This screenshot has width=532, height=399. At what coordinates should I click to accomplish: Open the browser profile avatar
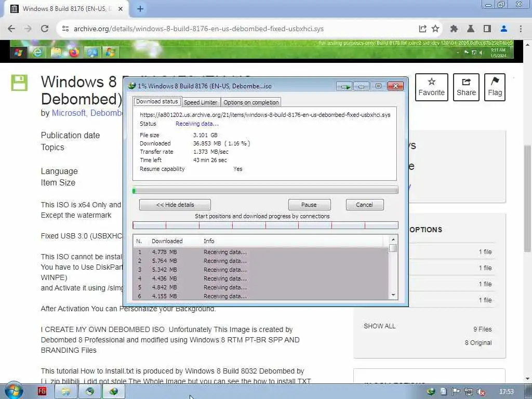pyautogui.click(x=504, y=29)
